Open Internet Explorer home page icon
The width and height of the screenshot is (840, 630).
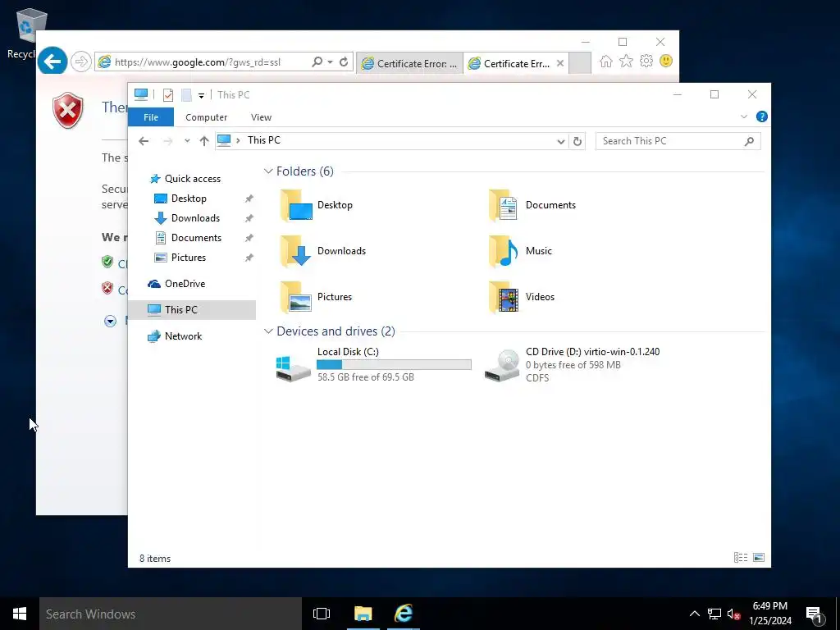click(x=606, y=61)
